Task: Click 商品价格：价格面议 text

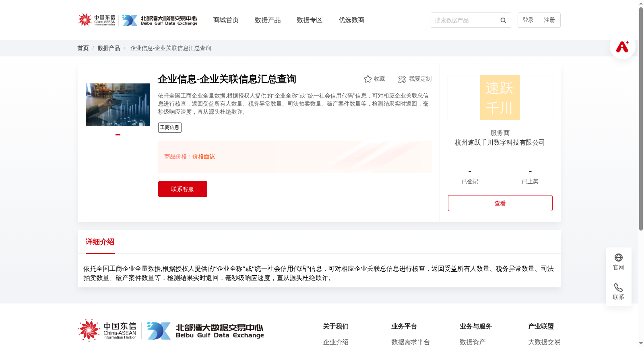Action: pyautogui.click(x=190, y=157)
